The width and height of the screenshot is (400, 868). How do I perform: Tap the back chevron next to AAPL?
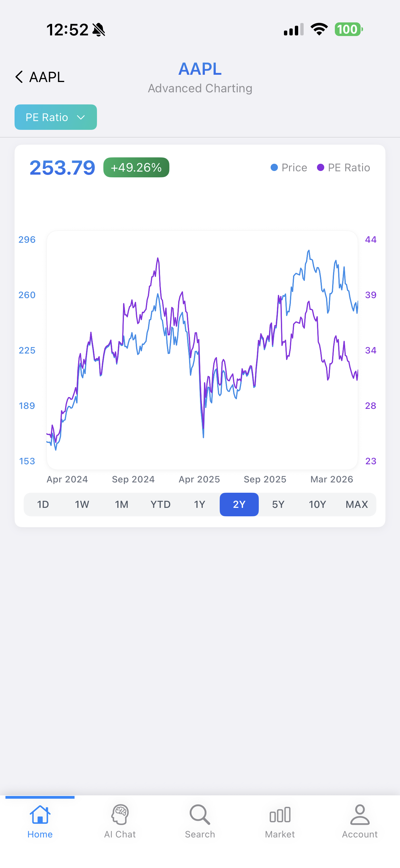(x=19, y=77)
